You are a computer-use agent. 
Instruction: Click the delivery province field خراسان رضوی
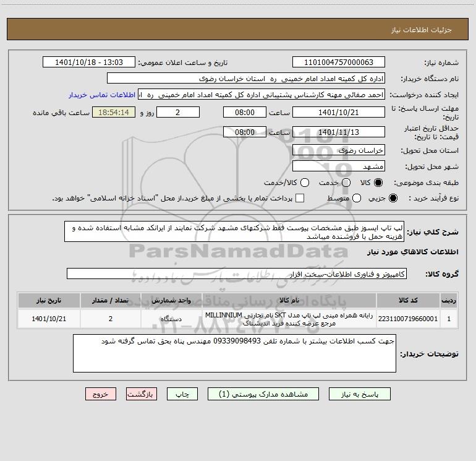tap(339, 150)
